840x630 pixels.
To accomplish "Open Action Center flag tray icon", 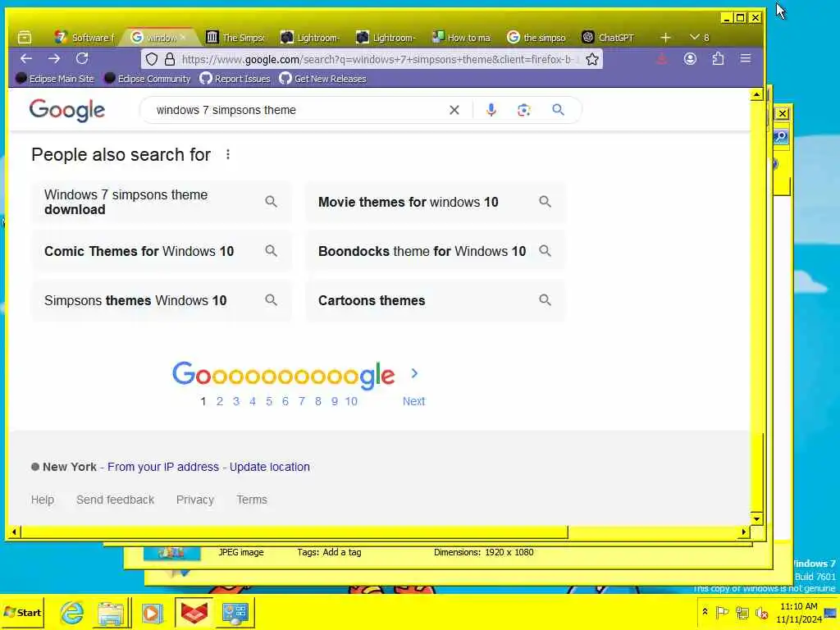I will point(722,612).
